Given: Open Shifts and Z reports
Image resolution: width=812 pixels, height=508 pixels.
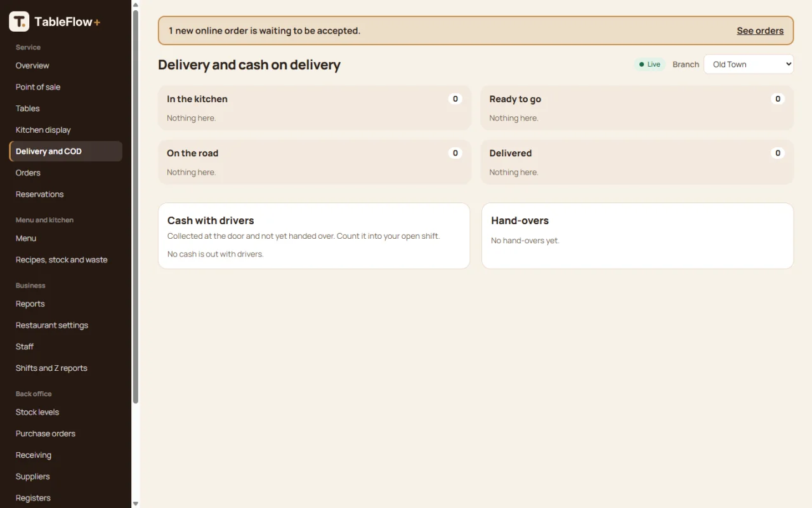Looking at the screenshot, I should click(x=65, y=368).
